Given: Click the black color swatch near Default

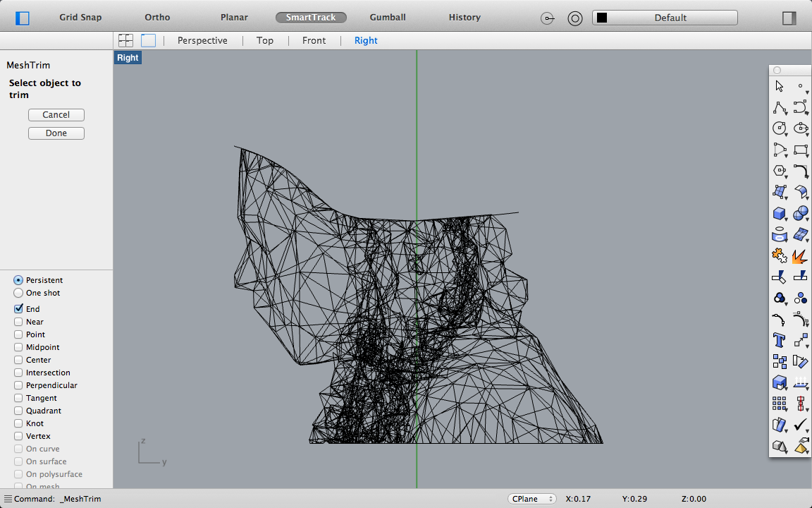Looking at the screenshot, I should (603, 17).
